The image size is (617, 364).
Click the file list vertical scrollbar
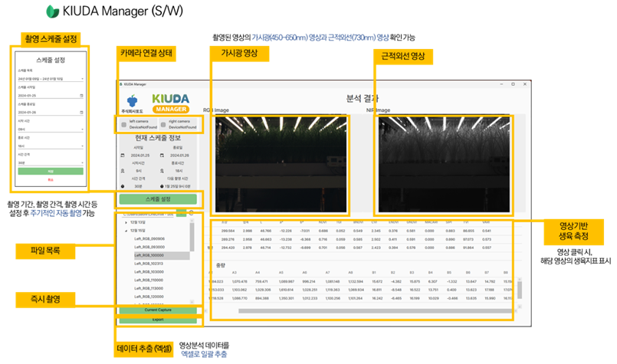pyautogui.click(x=192, y=238)
